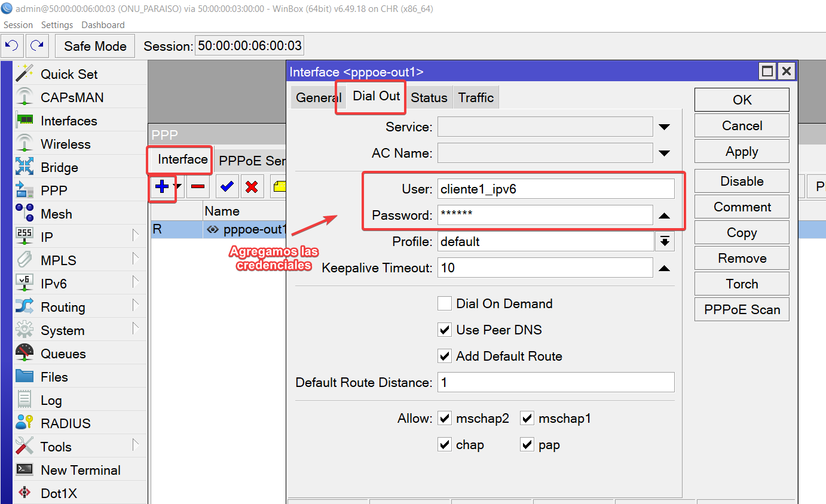Toggle the Add Default Route checkbox
The height and width of the screenshot is (504, 826).
click(x=445, y=356)
